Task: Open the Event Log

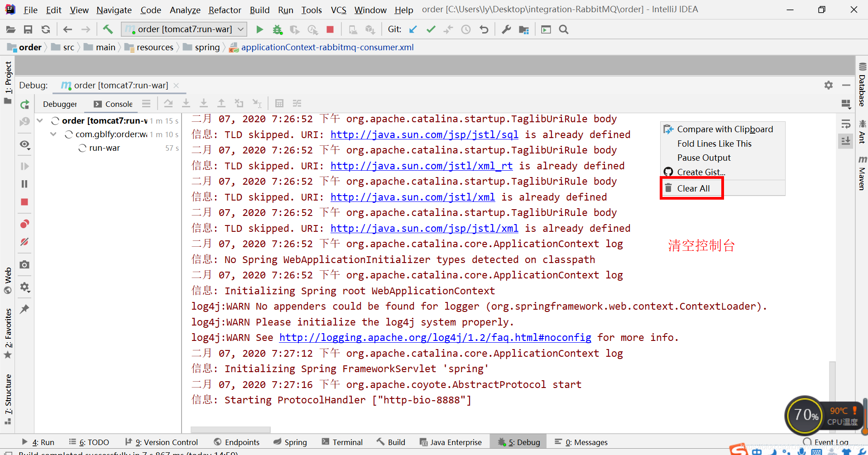Action: [826, 442]
